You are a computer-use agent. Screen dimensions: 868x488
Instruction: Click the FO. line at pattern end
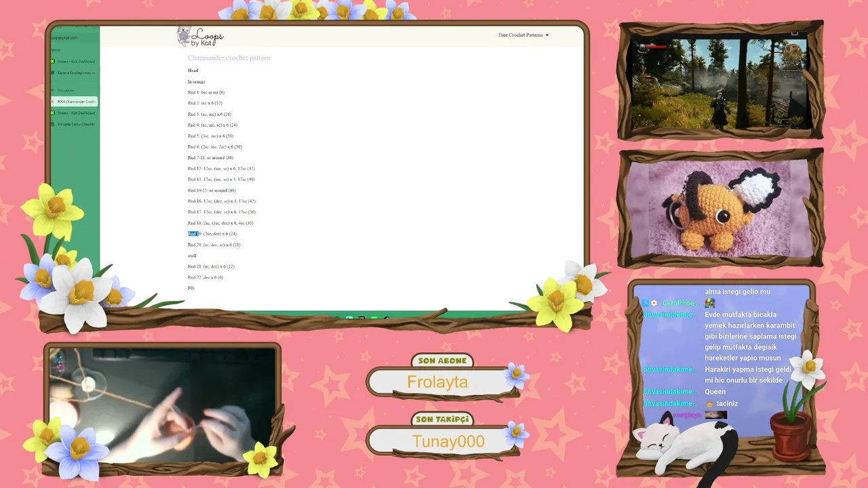coord(191,288)
